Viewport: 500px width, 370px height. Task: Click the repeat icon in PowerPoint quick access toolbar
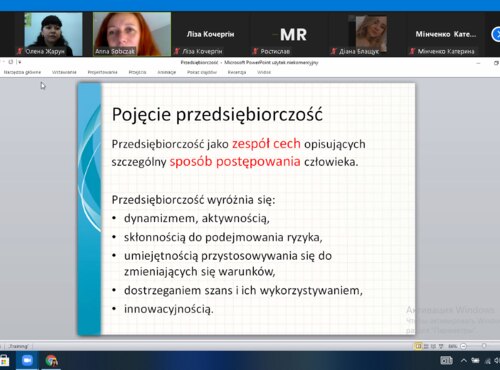tap(11, 62)
